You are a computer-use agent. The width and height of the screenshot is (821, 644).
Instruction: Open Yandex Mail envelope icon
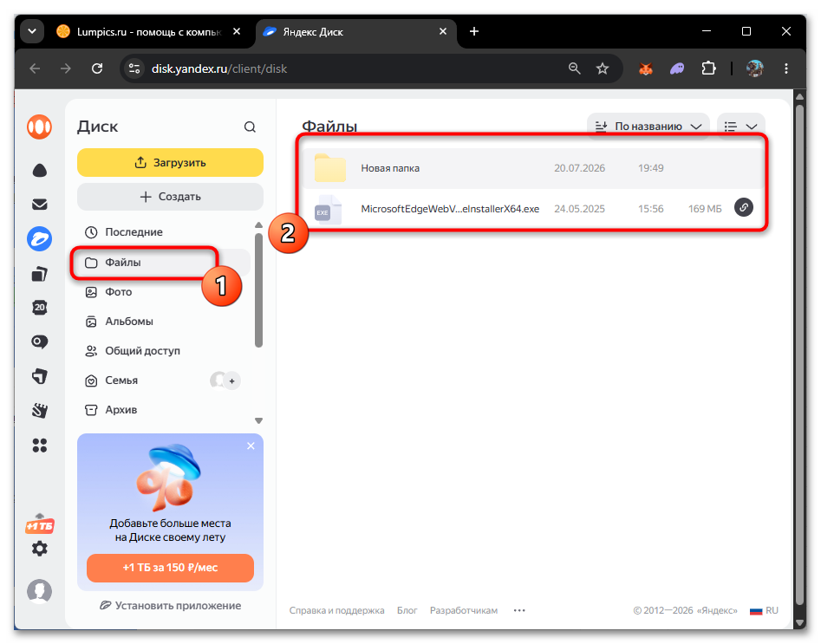[39, 205]
